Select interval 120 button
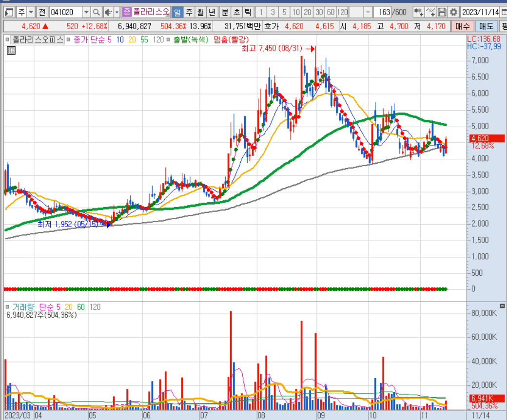This screenshot has width=507, height=420. (x=342, y=13)
